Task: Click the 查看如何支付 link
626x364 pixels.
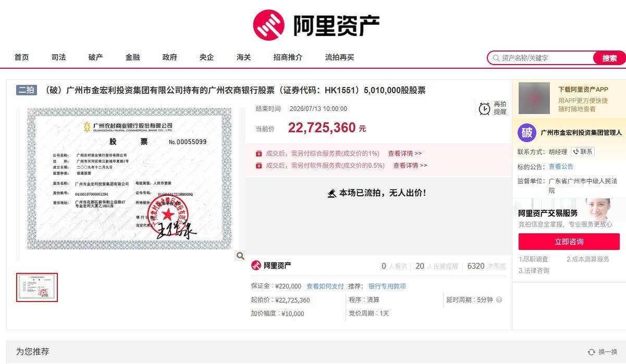Action: click(x=325, y=286)
